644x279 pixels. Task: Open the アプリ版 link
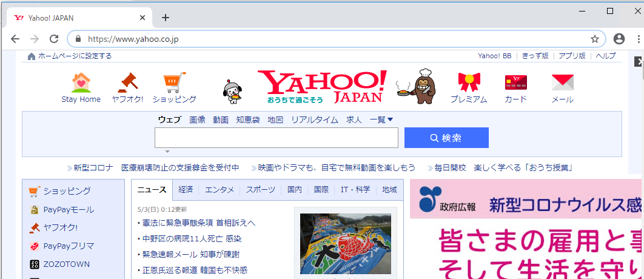(572, 56)
